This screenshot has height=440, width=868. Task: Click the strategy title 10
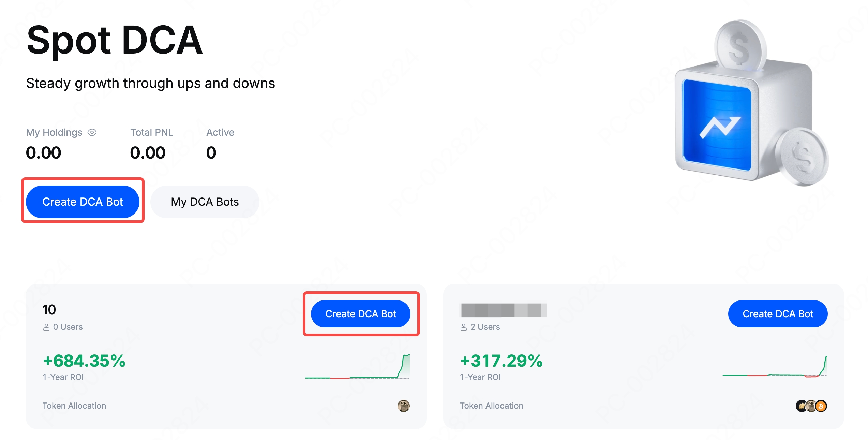pyautogui.click(x=49, y=310)
